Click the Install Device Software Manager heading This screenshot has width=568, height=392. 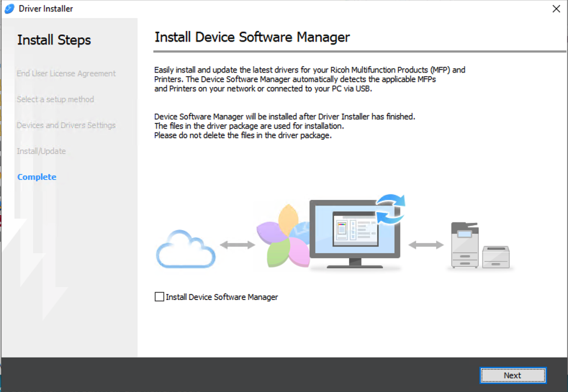[x=252, y=37]
